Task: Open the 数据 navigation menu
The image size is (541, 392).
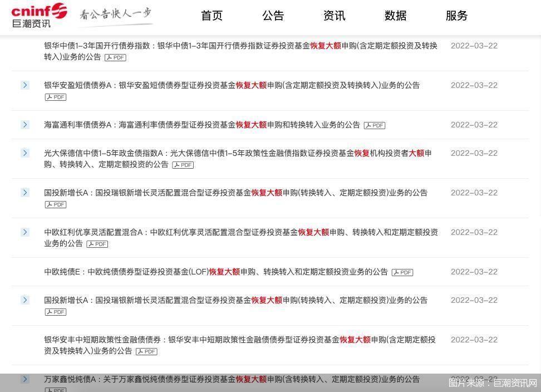Action: click(x=395, y=16)
